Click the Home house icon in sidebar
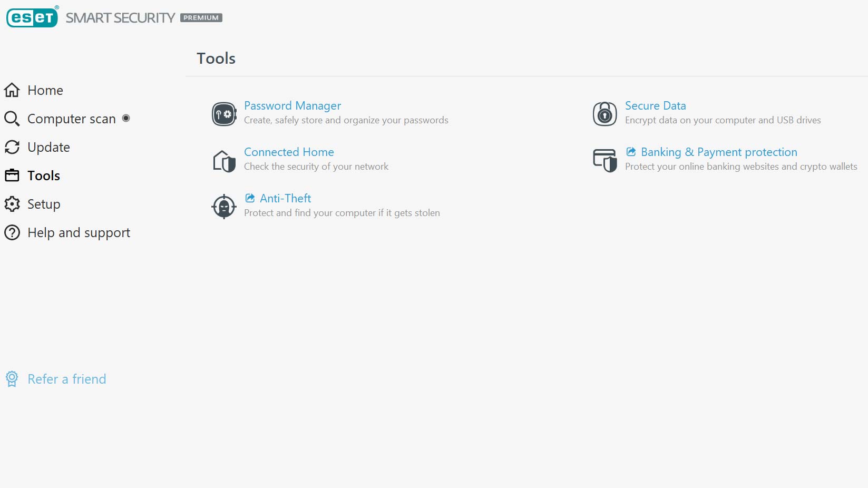868x488 pixels. [12, 90]
